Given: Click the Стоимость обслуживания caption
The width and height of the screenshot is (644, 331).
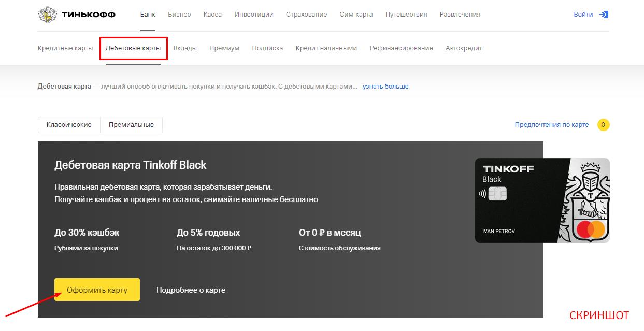Looking at the screenshot, I should (340, 248).
